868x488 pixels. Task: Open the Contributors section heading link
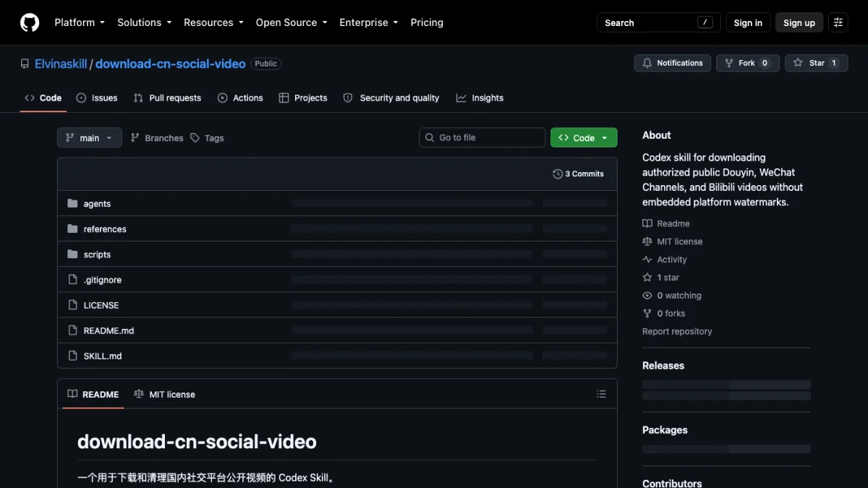coord(672,483)
